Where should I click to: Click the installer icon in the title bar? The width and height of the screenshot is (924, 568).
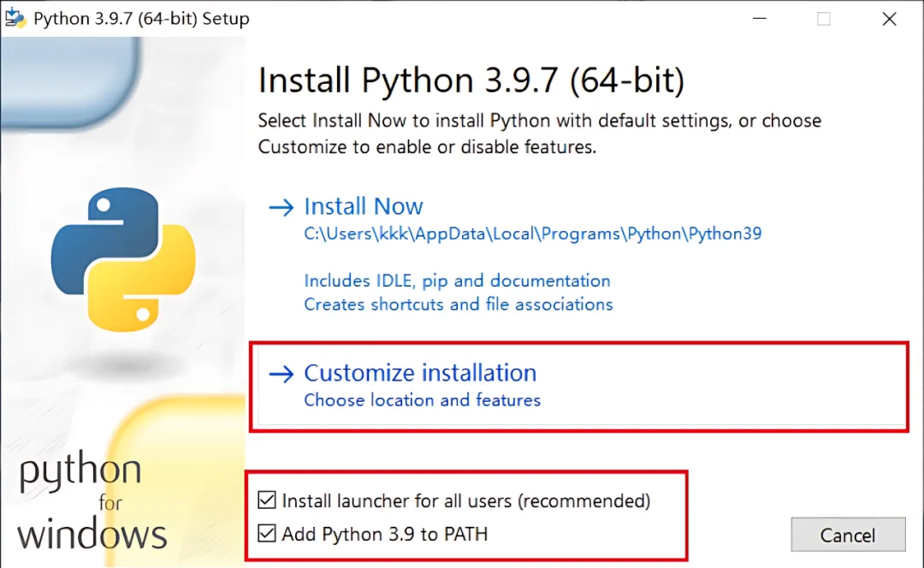click(x=16, y=19)
